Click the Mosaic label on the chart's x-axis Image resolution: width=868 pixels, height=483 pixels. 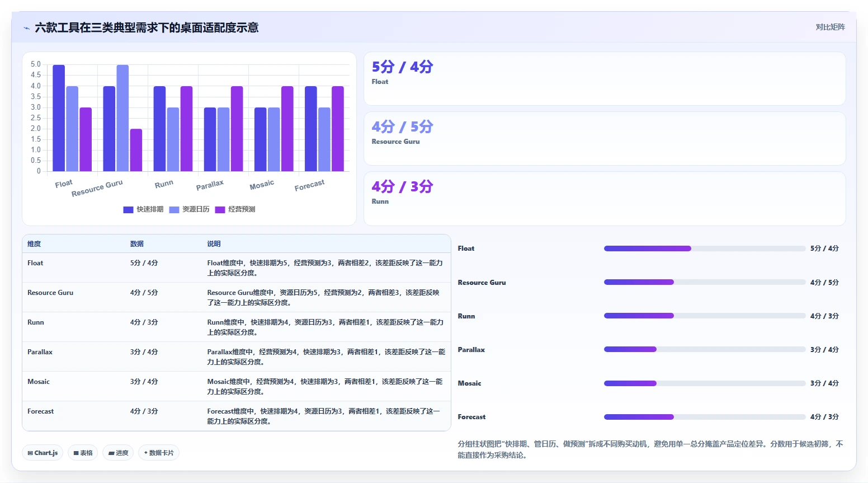pos(262,185)
